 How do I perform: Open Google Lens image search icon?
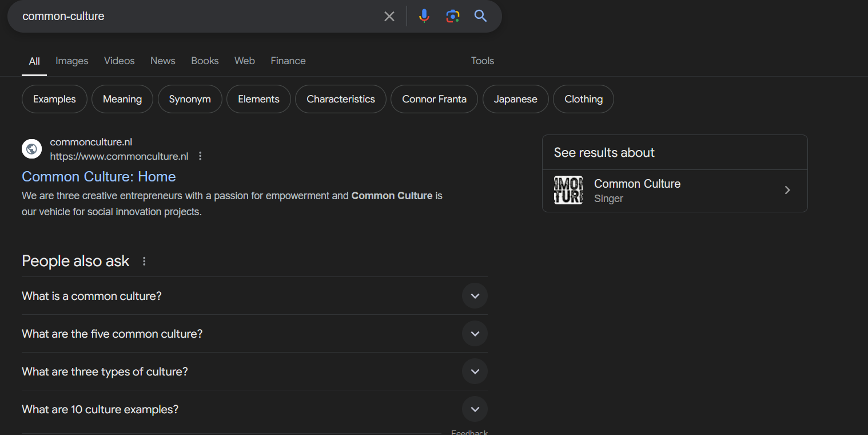coord(453,16)
